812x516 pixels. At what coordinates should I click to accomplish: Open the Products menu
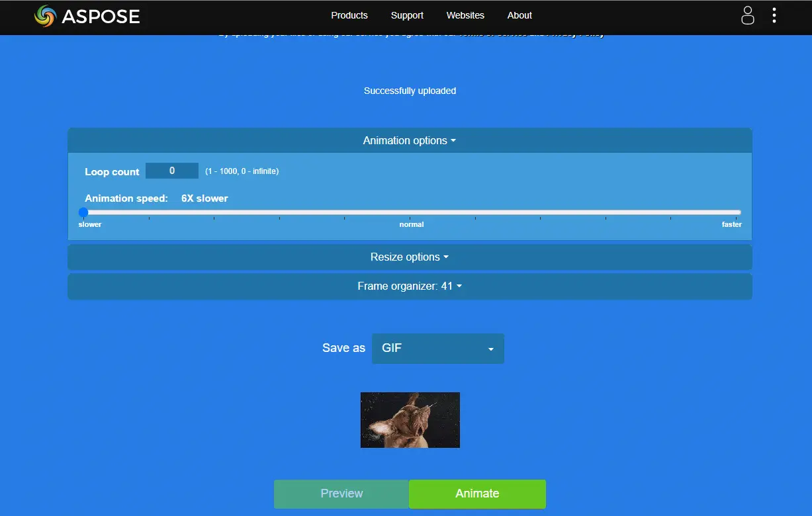click(x=349, y=15)
